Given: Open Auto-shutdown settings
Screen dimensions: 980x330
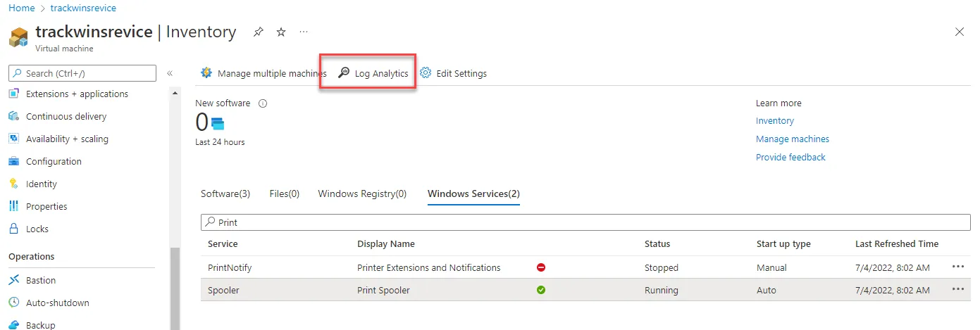Looking at the screenshot, I should point(58,303).
